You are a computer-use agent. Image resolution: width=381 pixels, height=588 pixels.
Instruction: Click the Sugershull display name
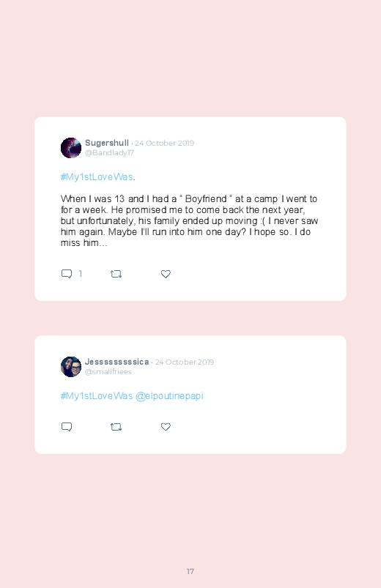click(107, 143)
